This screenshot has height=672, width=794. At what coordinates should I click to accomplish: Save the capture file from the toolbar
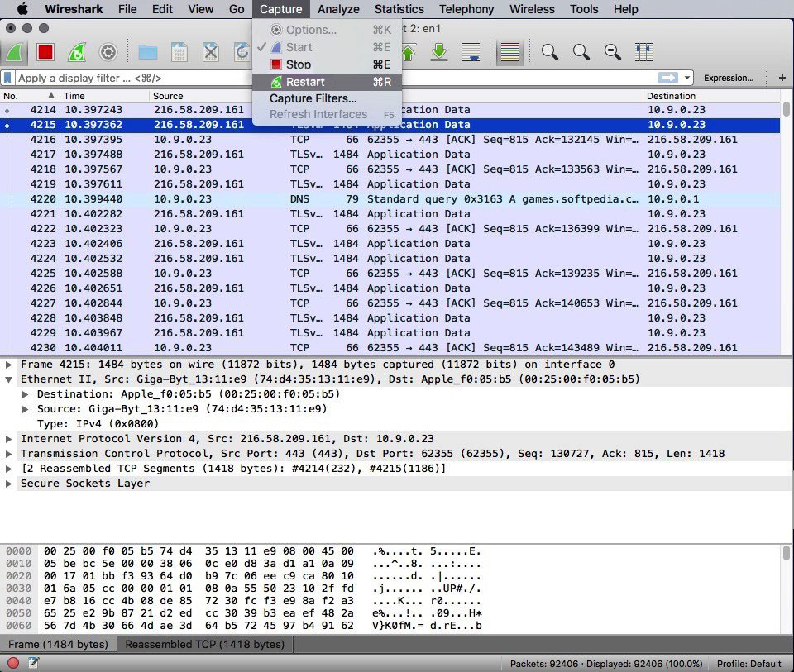pyautogui.click(x=179, y=52)
